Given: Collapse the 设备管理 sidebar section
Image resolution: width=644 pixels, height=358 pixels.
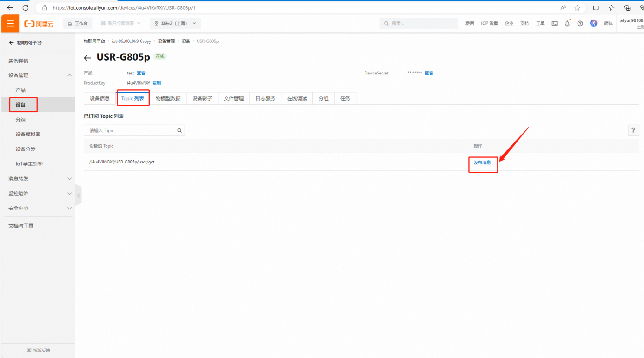Looking at the screenshot, I should [69, 75].
